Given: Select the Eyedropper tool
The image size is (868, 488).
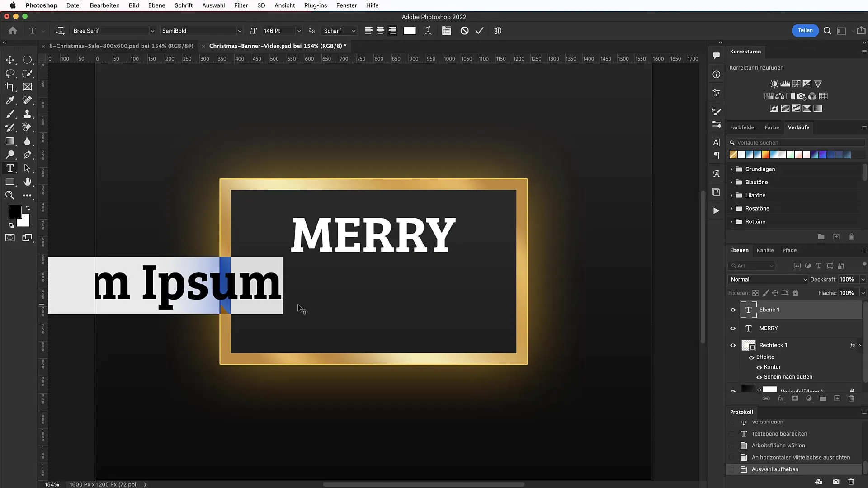Looking at the screenshot, I should pos(10,100).
